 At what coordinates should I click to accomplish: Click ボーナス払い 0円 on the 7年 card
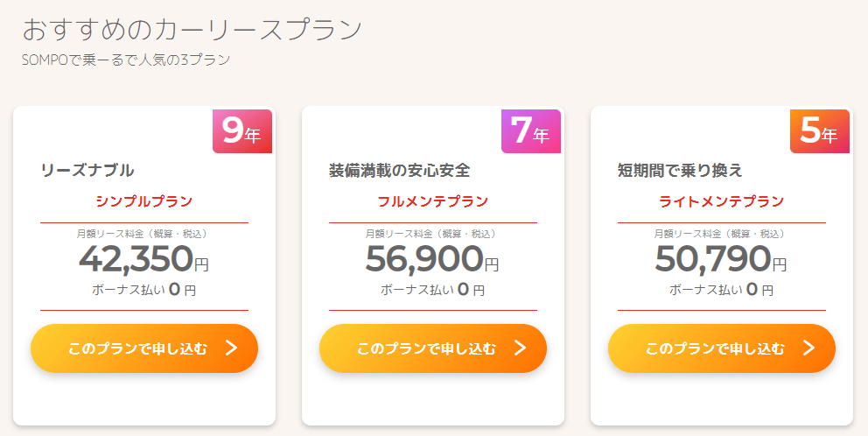coord(432,289)
